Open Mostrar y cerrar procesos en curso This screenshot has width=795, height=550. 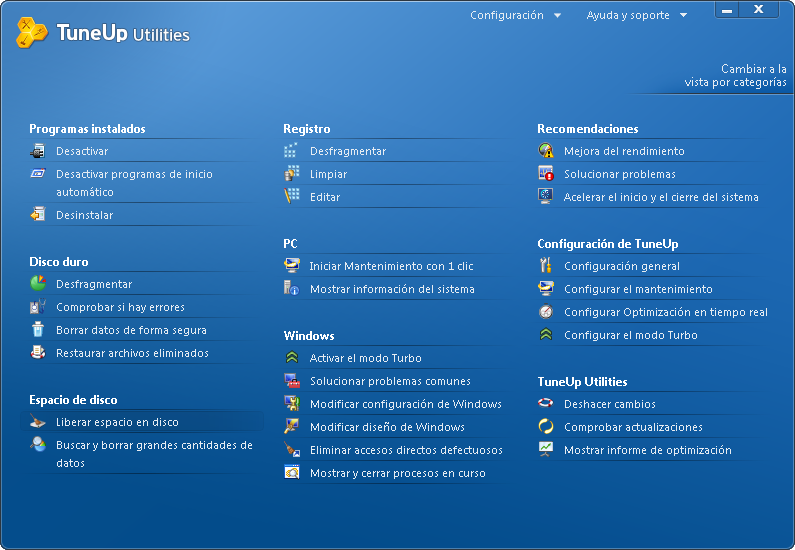tap(398, 473)
